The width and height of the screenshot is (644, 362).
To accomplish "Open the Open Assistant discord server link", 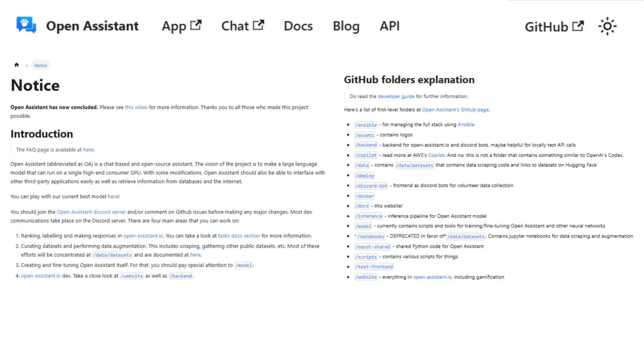I will pyautogui.click(x=91, y=212).
